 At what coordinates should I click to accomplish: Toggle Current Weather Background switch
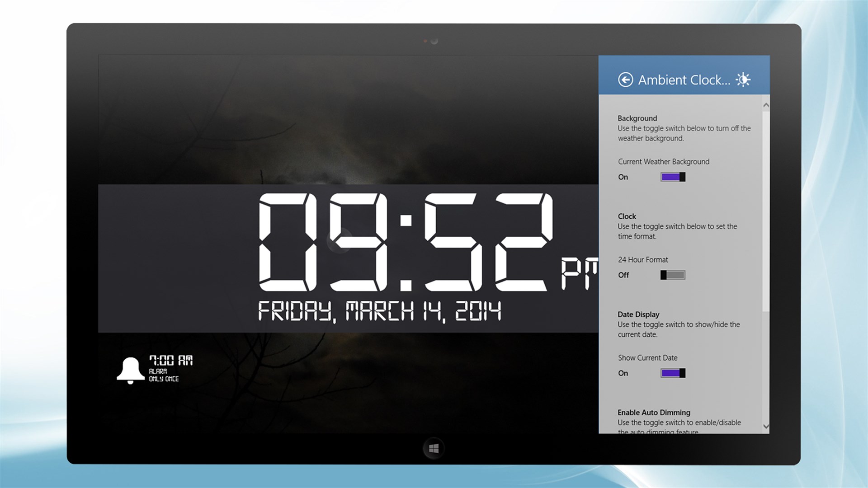pos(673,177)
